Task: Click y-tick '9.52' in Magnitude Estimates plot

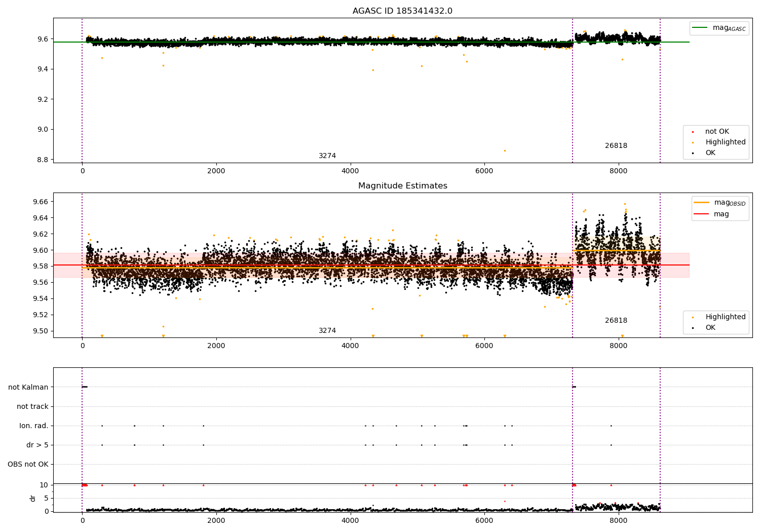Action: click(41, 315)
